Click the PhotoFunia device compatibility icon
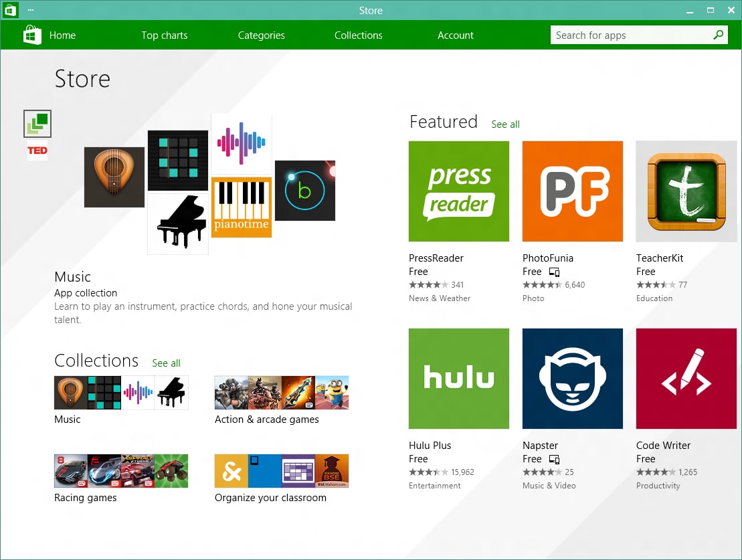 pos(554,272)
